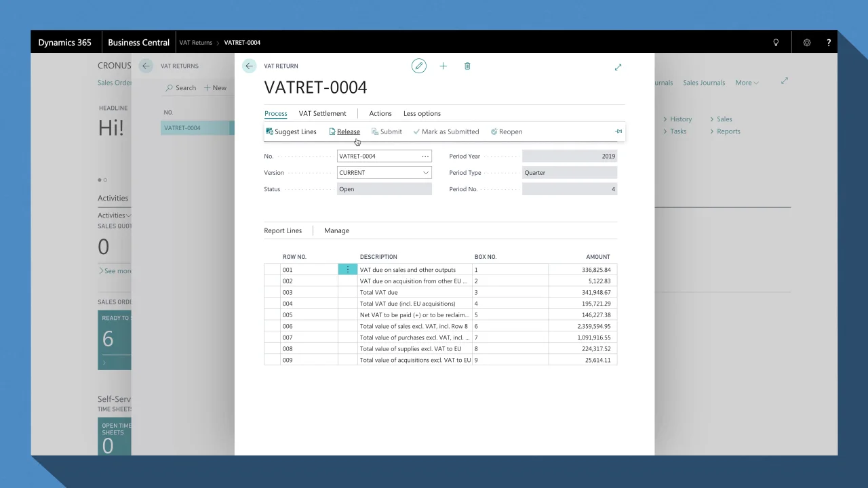Click the pencil edit icon

419,66
